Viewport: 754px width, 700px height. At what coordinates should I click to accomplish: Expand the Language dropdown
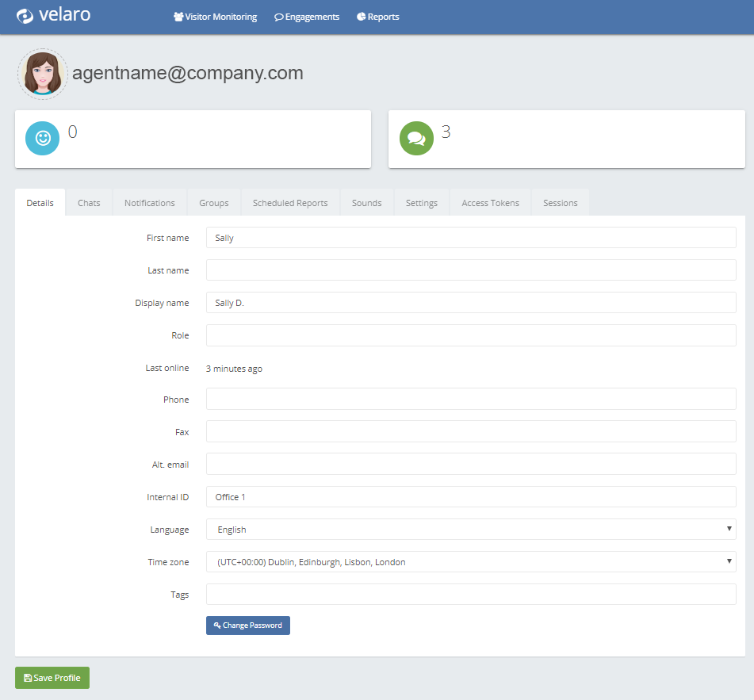(471, 530)
